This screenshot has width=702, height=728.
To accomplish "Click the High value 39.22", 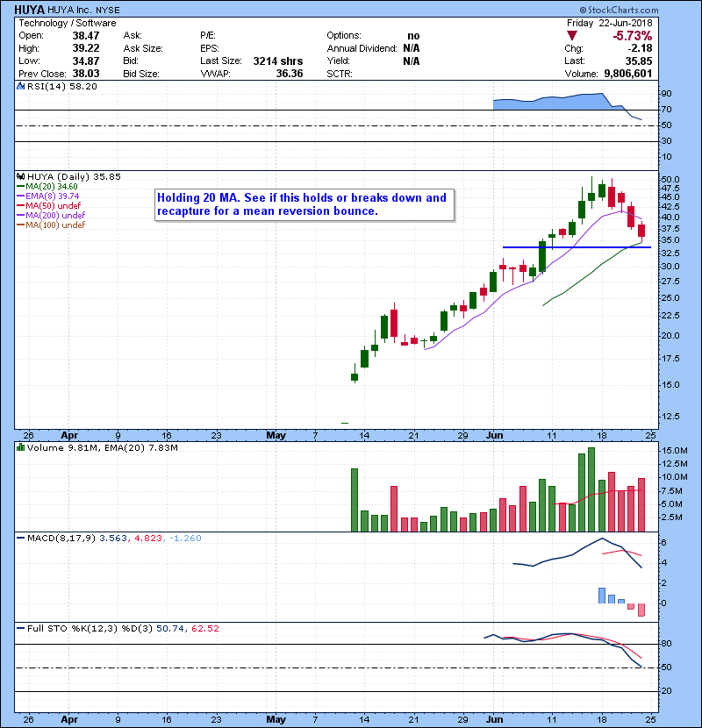I will tap(86, 48).
